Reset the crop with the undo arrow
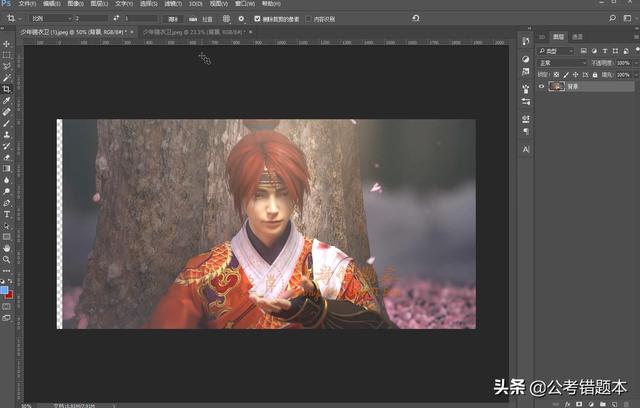Image resolution: width=640 pixels, height=408 pixels. [416, 18]
